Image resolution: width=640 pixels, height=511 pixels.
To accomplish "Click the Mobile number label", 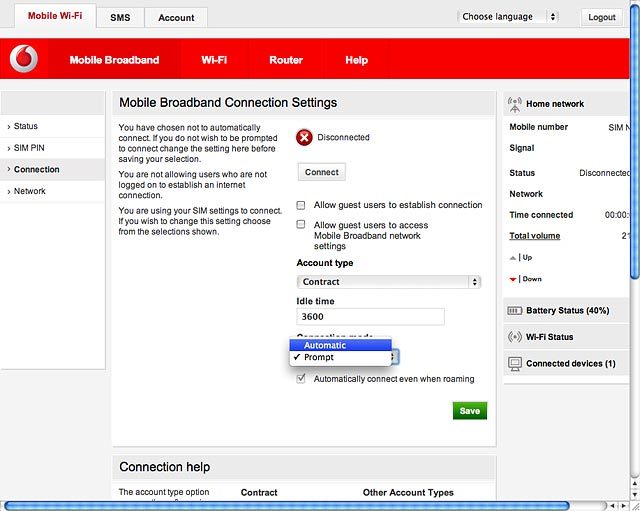I will point(538,127).
